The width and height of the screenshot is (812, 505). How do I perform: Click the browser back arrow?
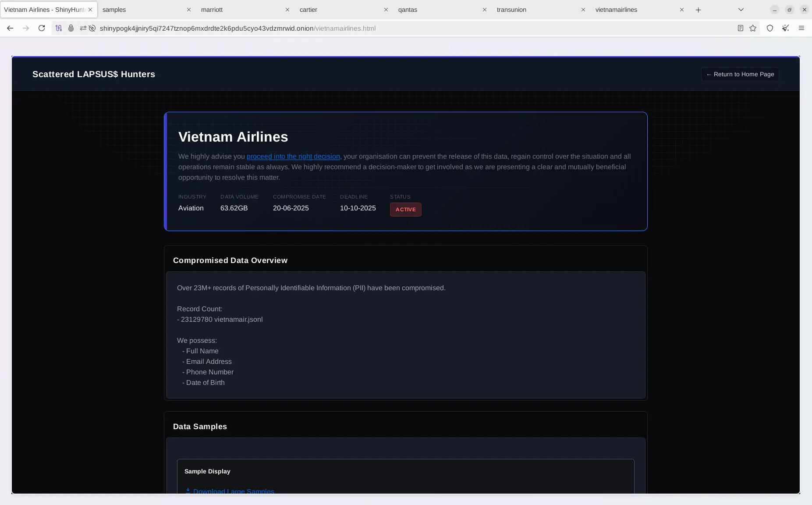click(x=10, y=28)
